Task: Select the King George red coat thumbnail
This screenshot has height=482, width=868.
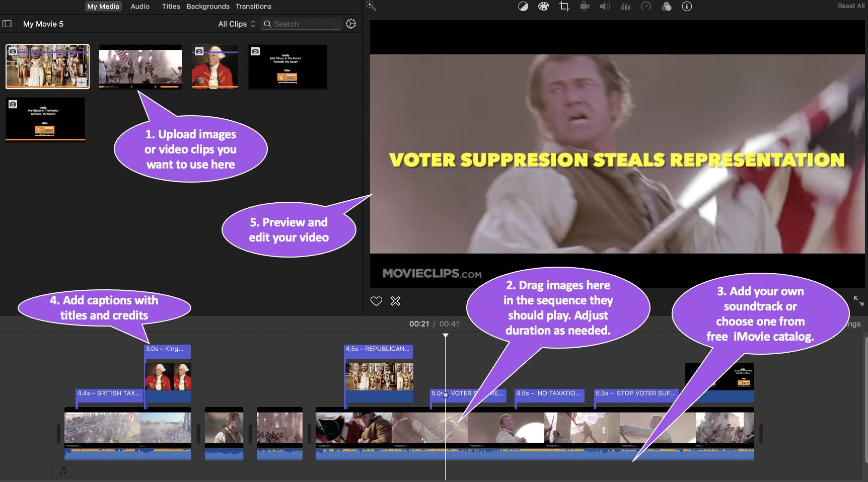Action: click(215, 66)
